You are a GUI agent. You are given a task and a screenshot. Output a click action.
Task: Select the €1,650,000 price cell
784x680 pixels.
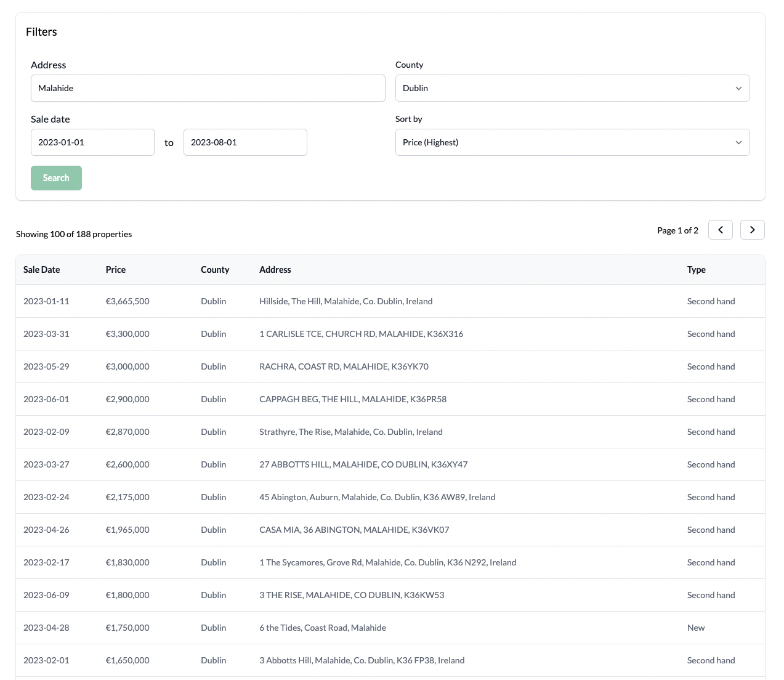[127, 660]
